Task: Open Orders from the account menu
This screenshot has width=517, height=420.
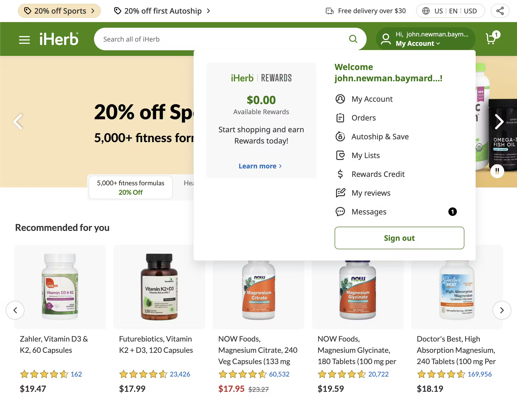Action: (363, 118)
